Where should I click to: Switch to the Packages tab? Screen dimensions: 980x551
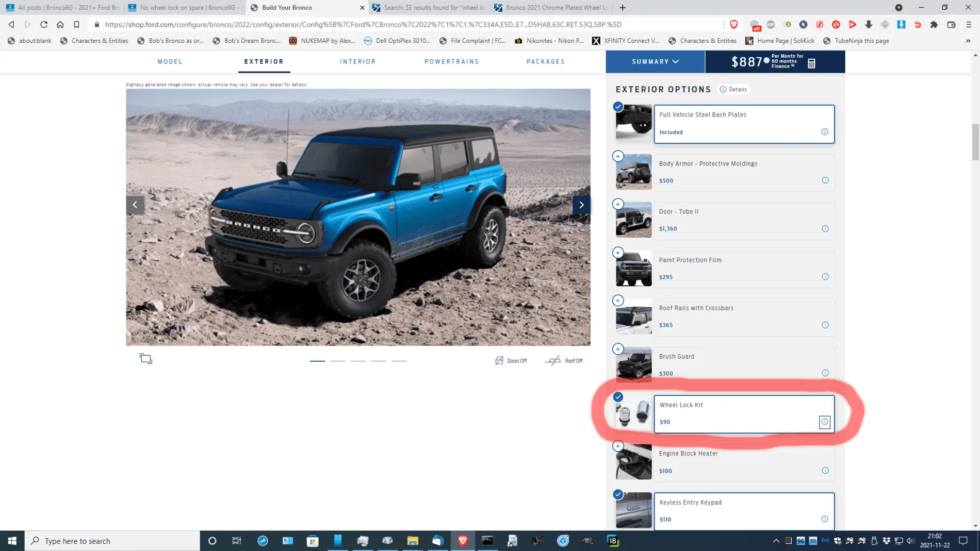click(546, 61)
